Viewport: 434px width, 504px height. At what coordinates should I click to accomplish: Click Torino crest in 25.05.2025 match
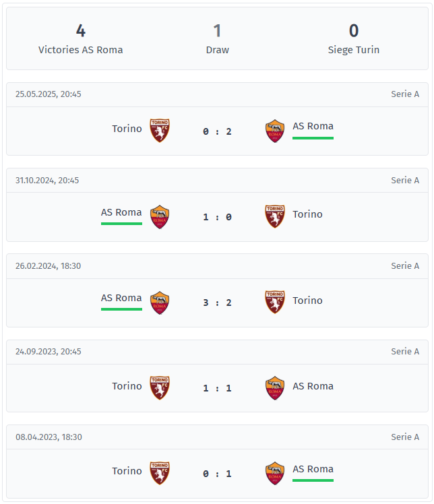(160, 131)
